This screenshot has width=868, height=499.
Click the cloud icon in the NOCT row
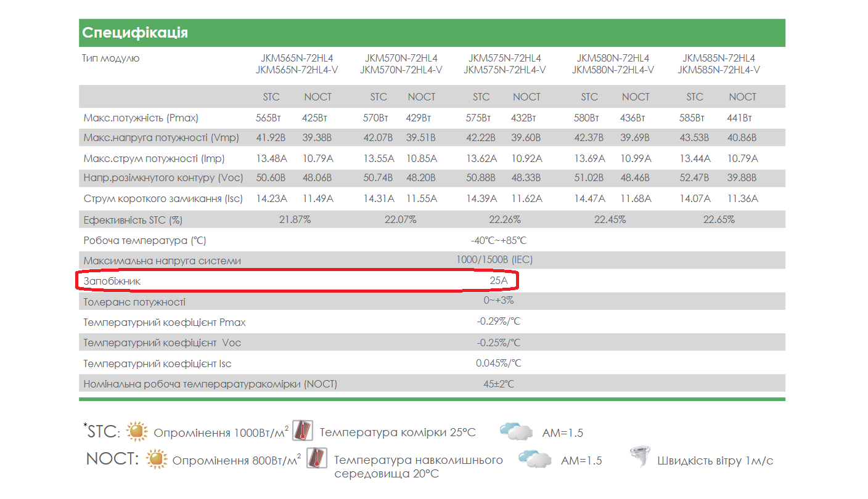pos(534,458)
